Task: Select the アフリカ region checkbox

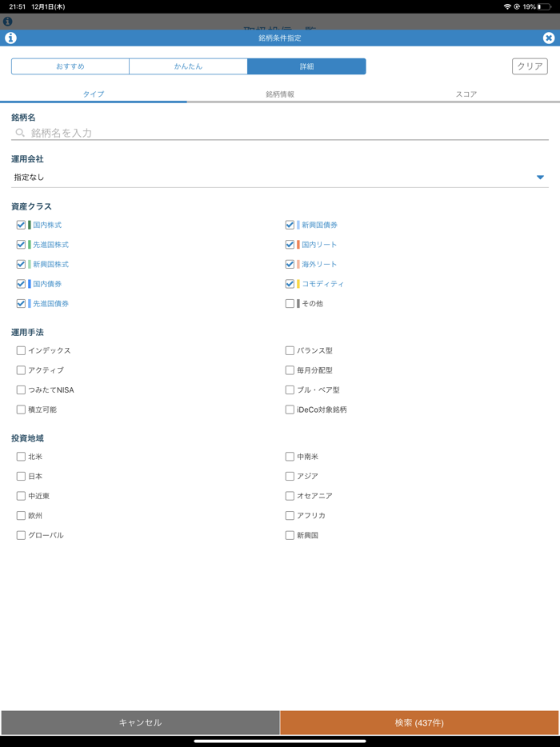Action: [x=290, y=516]
